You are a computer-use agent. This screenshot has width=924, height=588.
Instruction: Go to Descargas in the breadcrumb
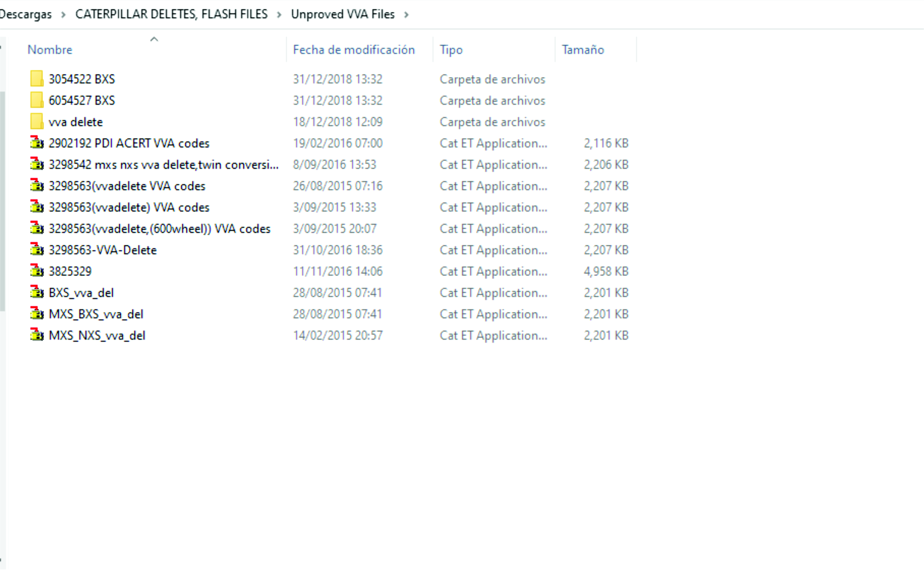25,14
